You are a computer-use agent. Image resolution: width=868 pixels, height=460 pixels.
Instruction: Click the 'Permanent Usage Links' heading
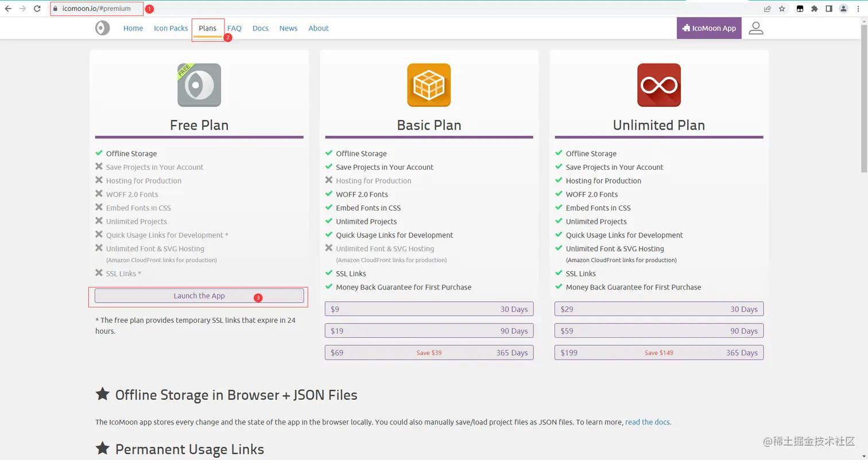coord(190,449)
